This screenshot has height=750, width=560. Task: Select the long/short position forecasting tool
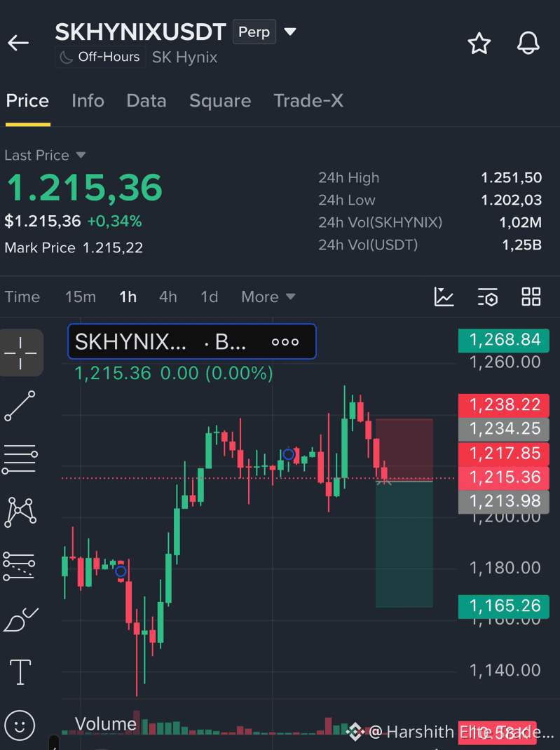tap(19, 566)
